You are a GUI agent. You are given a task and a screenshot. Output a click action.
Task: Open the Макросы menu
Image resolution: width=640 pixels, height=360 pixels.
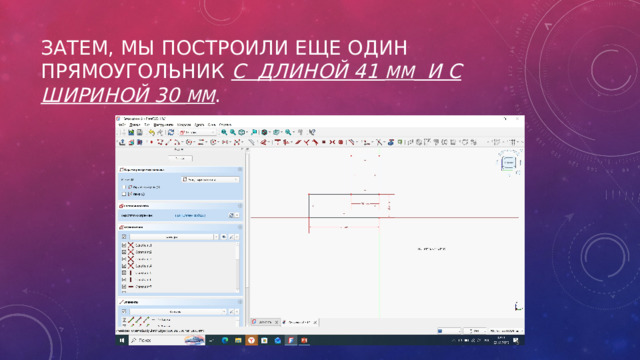click(184, 124)
